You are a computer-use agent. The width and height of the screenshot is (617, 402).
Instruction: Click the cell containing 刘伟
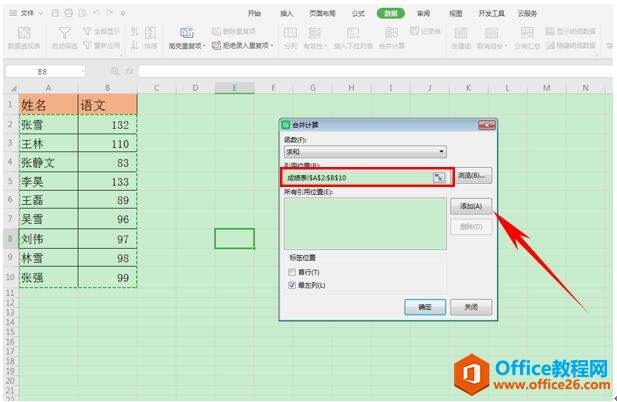[x=48, y=238]
